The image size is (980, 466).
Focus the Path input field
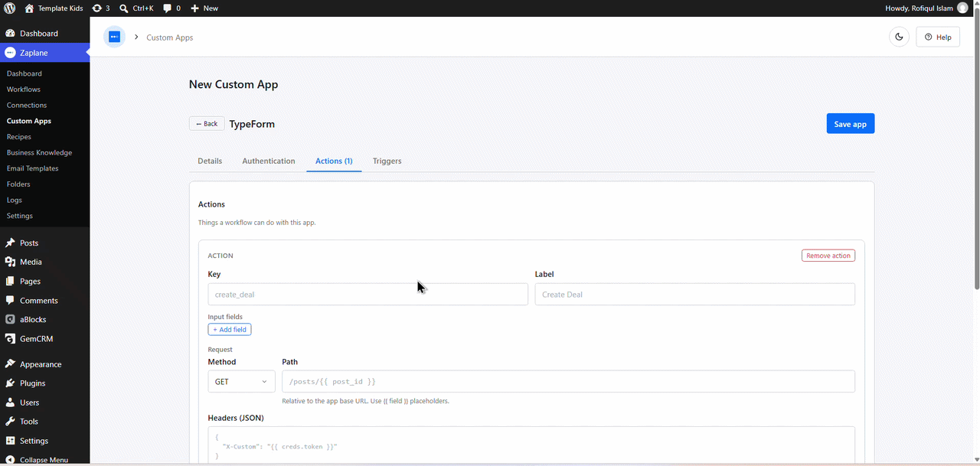568,381
